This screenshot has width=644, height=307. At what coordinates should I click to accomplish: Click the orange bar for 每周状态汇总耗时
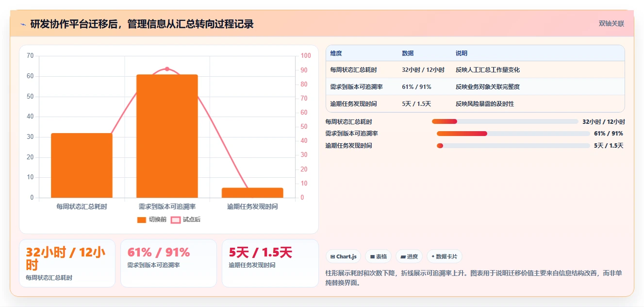coord(82,165)
